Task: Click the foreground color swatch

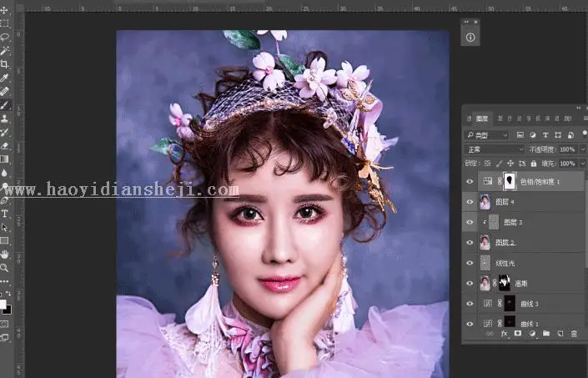Action: pyautogui.click(x=3, y=304)
